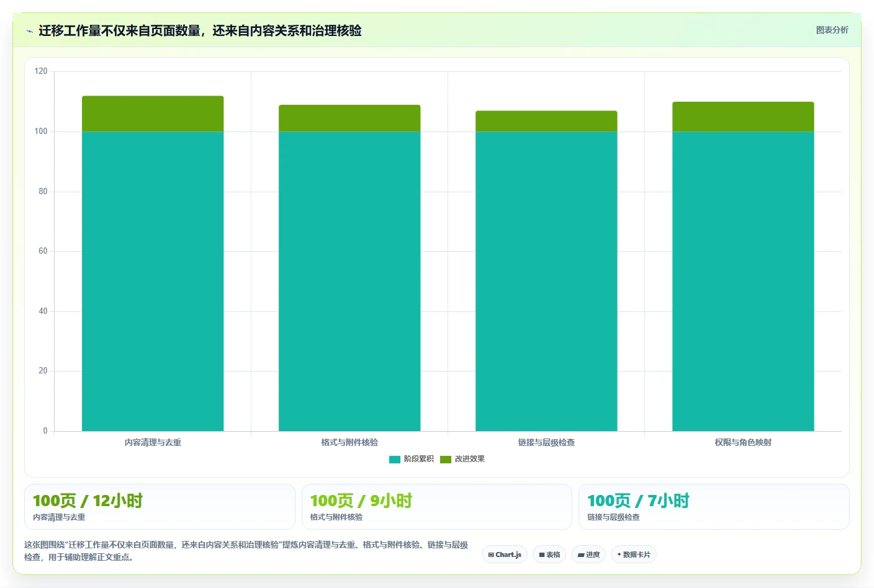This screenshot has height=588, width=874.
Task: Click the y-axis value 40
Action: [x=43, y=311]
